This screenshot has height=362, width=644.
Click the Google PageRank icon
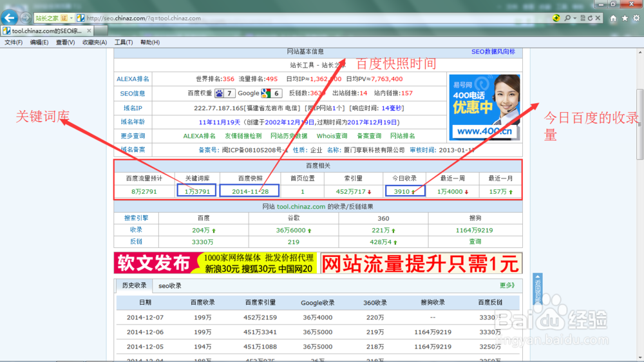pos(266,93)
